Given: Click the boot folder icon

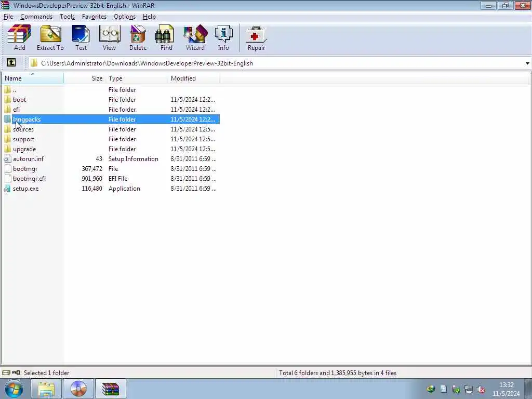Looking at the screenshot, I should tap(7, 99).
